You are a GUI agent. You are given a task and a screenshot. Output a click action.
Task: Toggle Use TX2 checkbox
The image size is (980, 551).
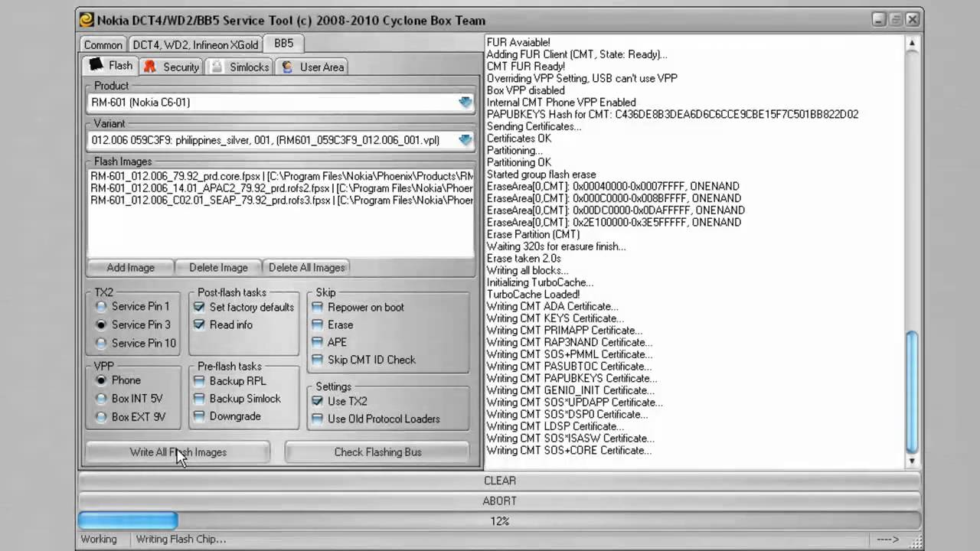pyautogui.click(x=317, y=401)
